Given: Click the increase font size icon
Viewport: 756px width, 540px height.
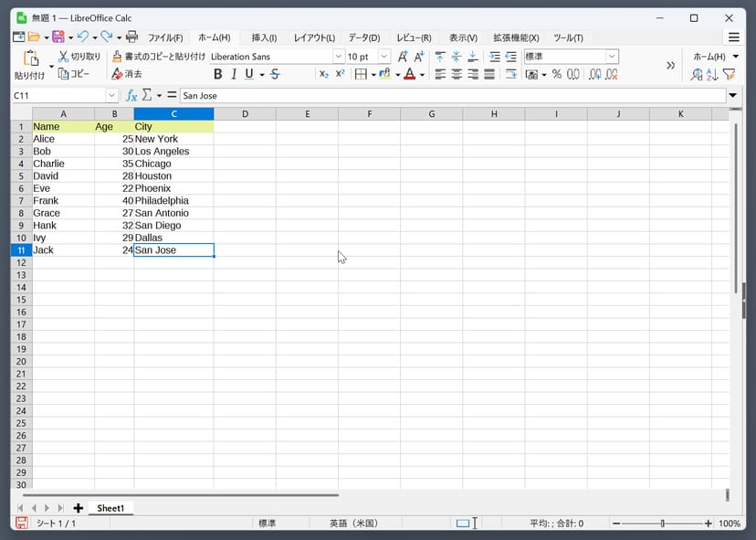Looking at the screenshot, I should 403,57.
